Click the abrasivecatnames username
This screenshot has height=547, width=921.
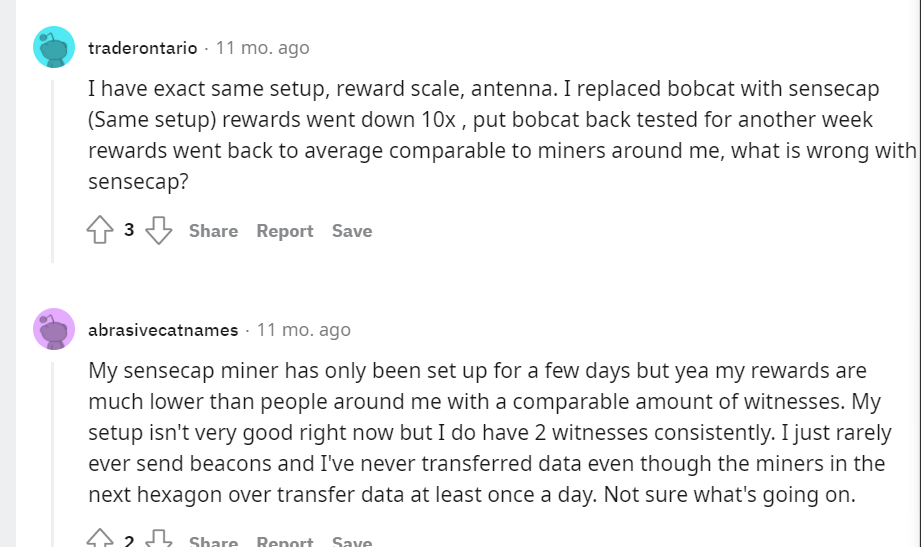(163, 330)
